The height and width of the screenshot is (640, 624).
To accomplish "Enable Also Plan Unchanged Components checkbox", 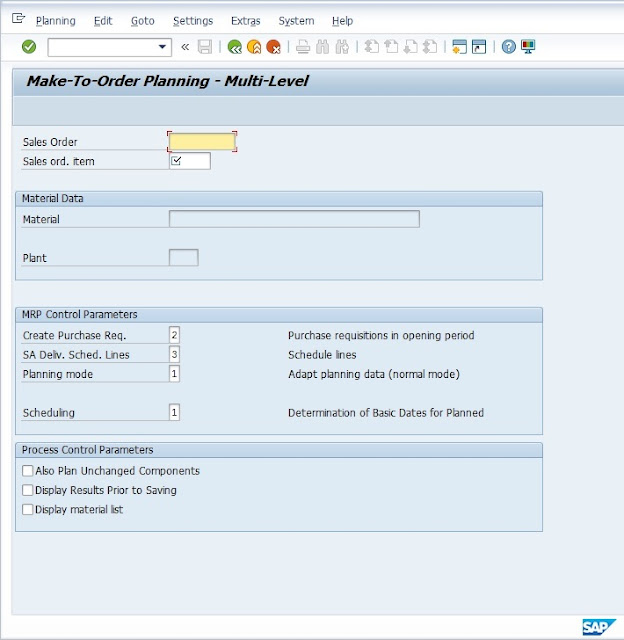I will coord(28,471).
